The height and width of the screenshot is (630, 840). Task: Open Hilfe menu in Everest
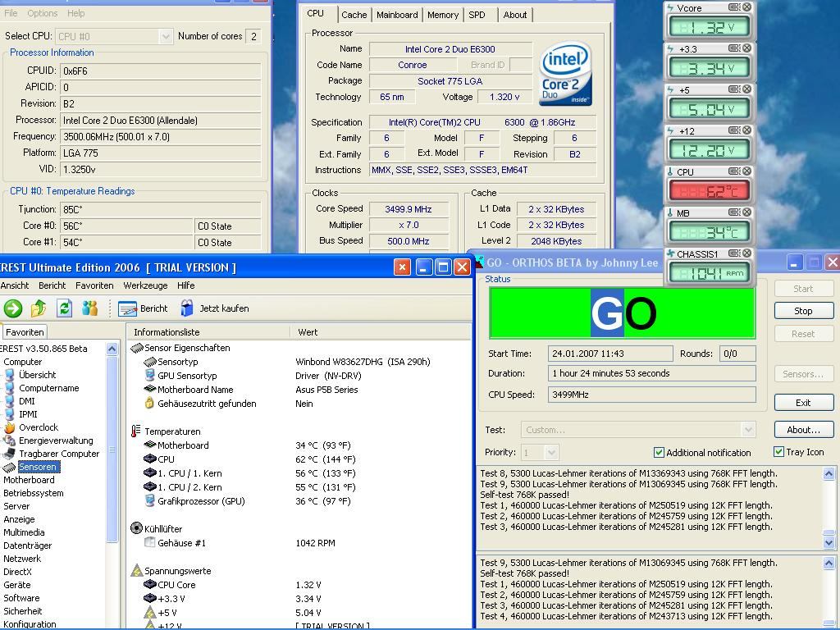pyautogui.click(x=186, y=285)
